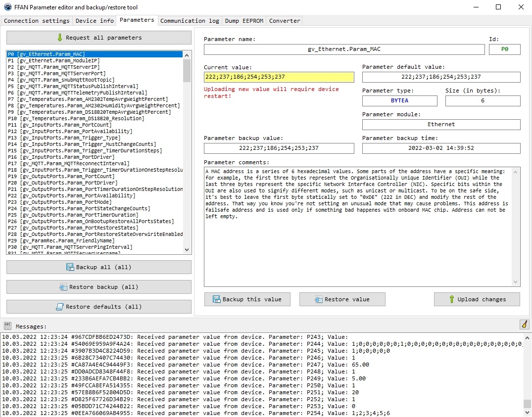The width and height of the screenshot is (532, 417).
Task: Click the yellow Current value field
Action: [279, 77]
